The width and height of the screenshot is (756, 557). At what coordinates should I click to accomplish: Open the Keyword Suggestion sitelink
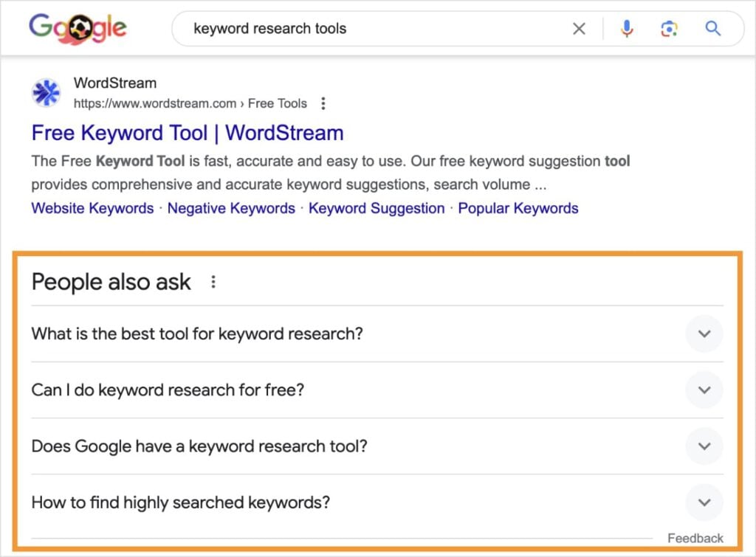(x=376, y=208)
